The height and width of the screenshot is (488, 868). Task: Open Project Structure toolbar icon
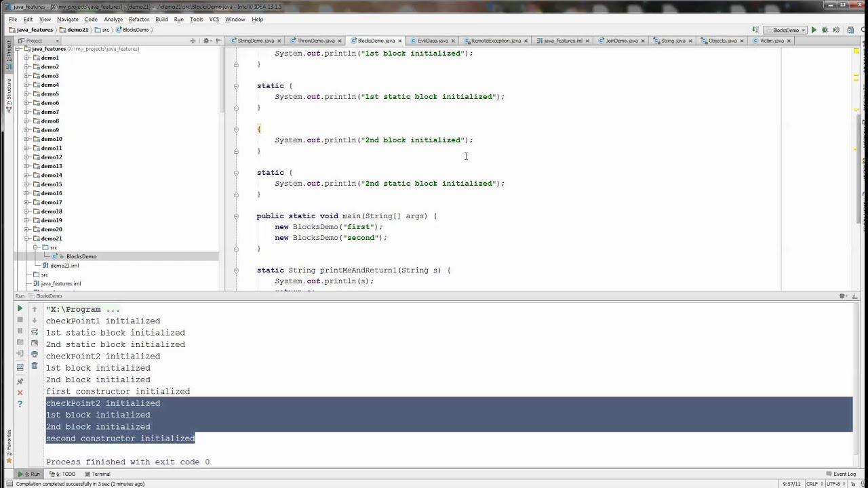[850, 30]
